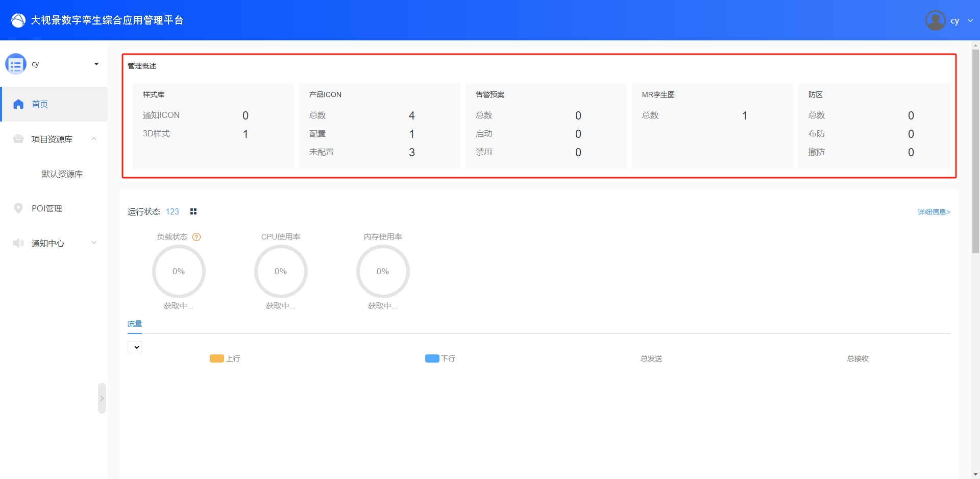
Task: Click the platform logo icon in header
Action: point(18,20)
